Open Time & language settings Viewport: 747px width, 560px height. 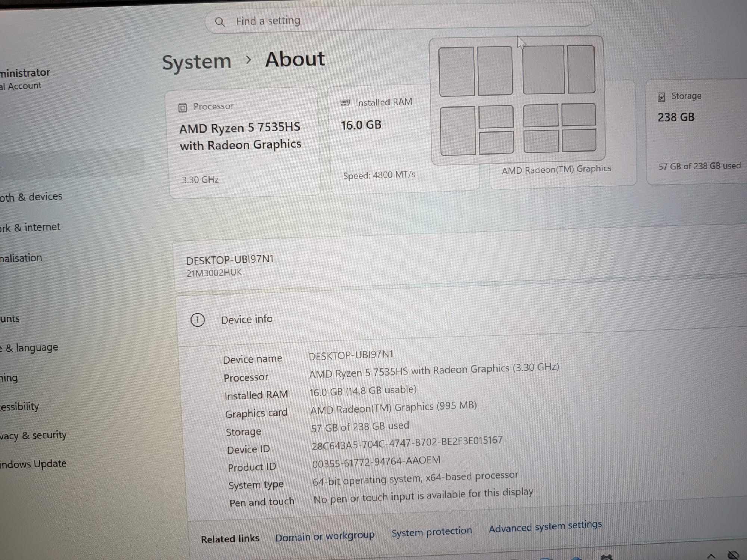29,348
